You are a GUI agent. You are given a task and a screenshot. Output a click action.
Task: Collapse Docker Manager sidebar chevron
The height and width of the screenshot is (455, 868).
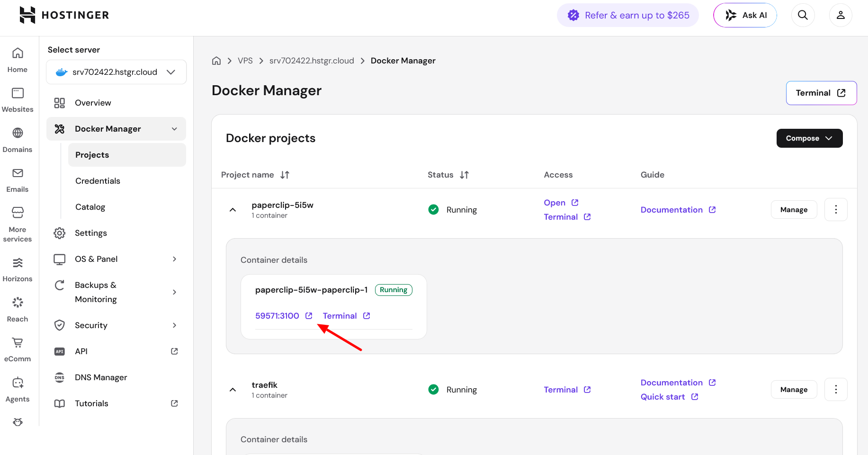pyautogui.click(x=174, y=129)
